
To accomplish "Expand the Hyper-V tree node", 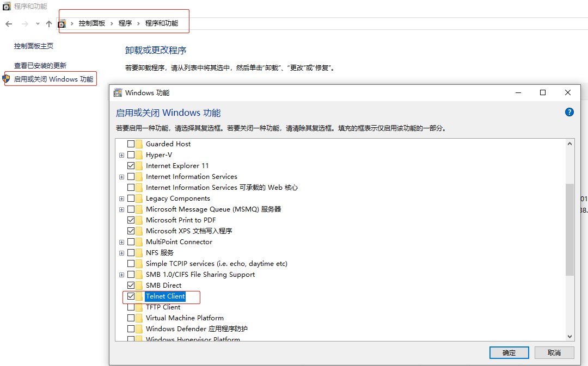I will pos(121,155).
